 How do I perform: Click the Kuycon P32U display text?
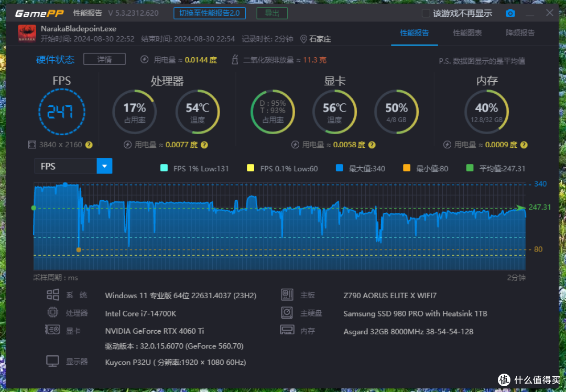[x=176, y=363]
